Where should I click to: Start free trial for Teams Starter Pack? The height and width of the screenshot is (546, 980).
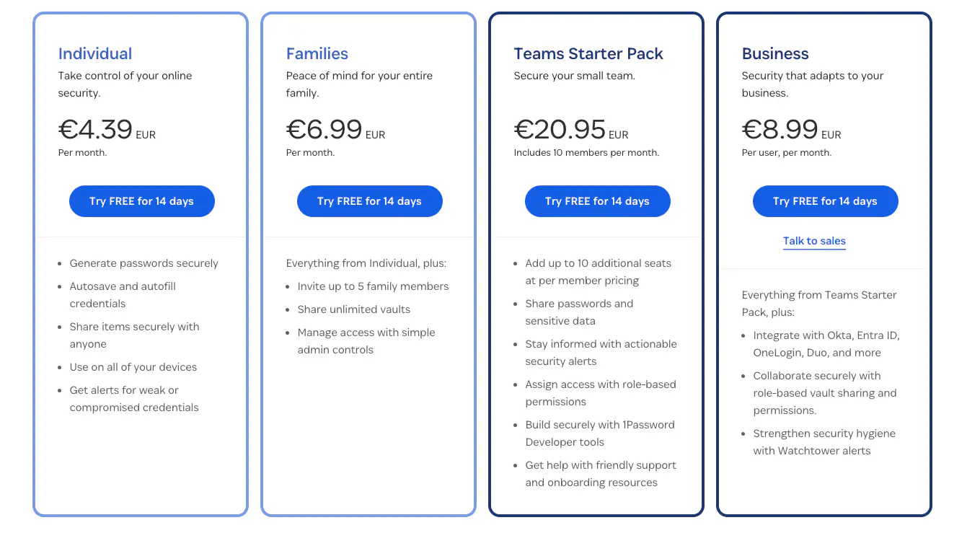[597, 201]
